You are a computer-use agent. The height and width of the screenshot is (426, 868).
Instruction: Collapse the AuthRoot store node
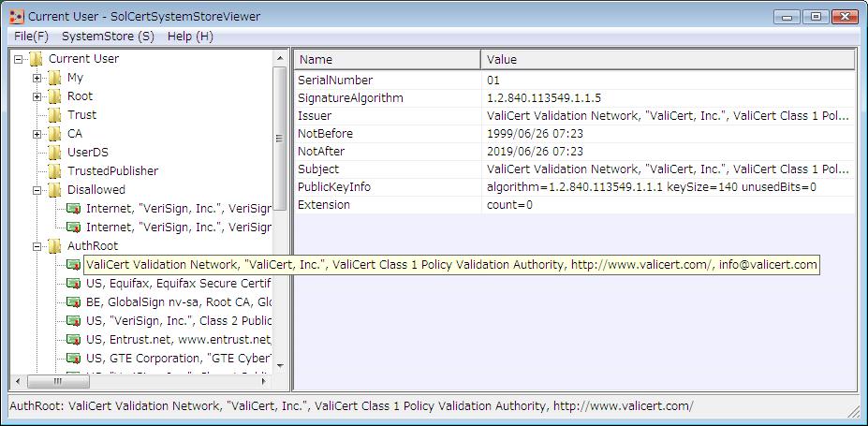37,246
